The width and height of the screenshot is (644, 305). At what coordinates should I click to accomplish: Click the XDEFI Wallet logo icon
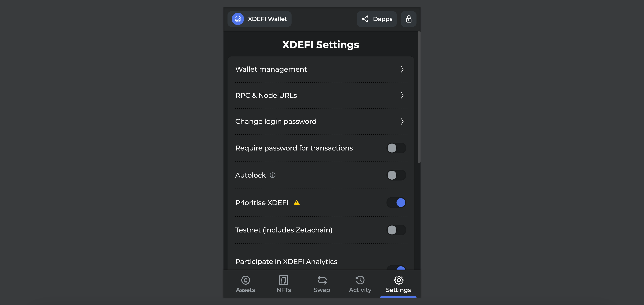(238, 19)
